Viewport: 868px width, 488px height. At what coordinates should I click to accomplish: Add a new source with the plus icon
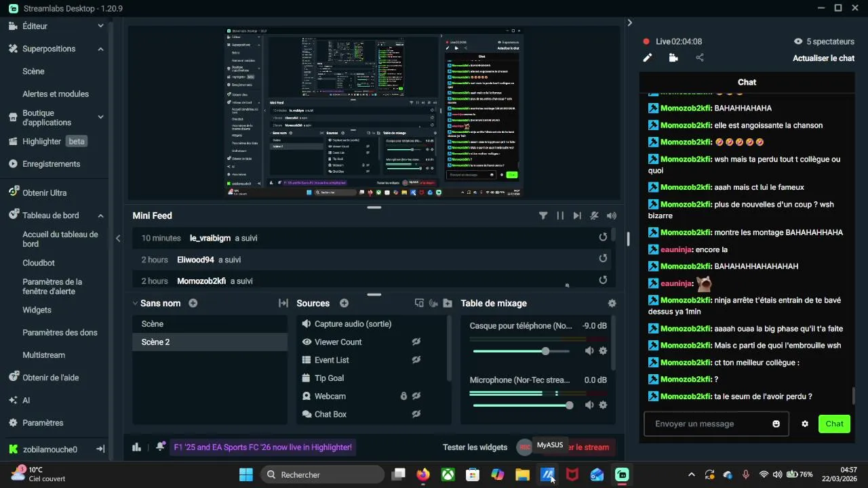[x=344, y=303]
